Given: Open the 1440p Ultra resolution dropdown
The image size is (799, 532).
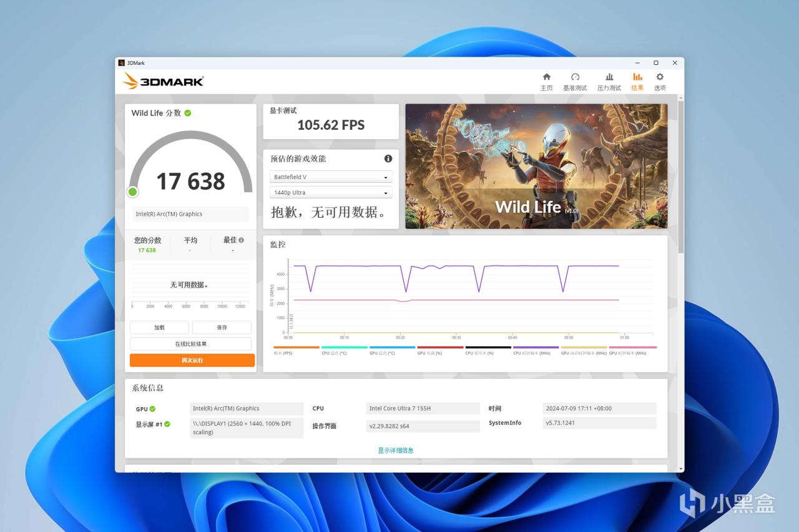Looking at the screenshot, I should 331,193.
